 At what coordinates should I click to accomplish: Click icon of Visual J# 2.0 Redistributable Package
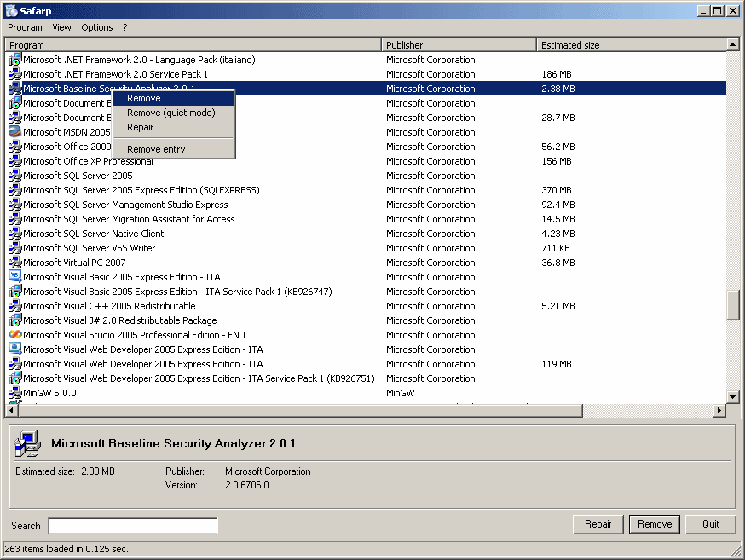[15, 320]
